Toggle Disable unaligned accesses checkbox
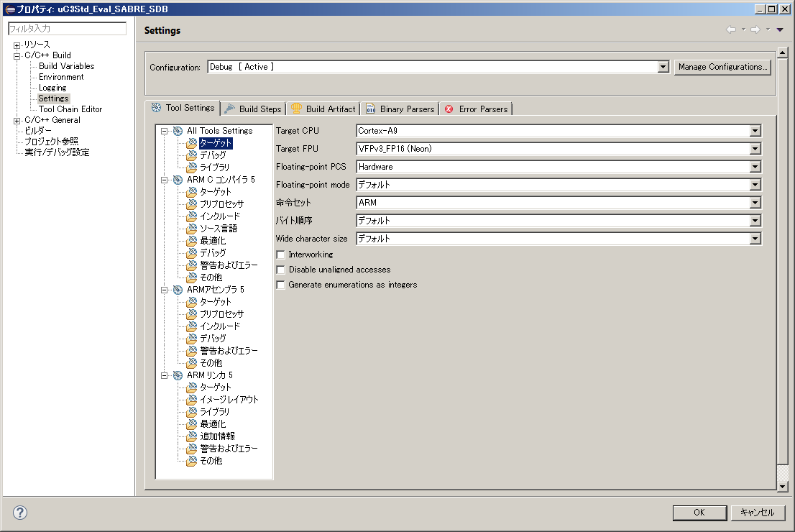The image size is (795, 532). (281, 270)
